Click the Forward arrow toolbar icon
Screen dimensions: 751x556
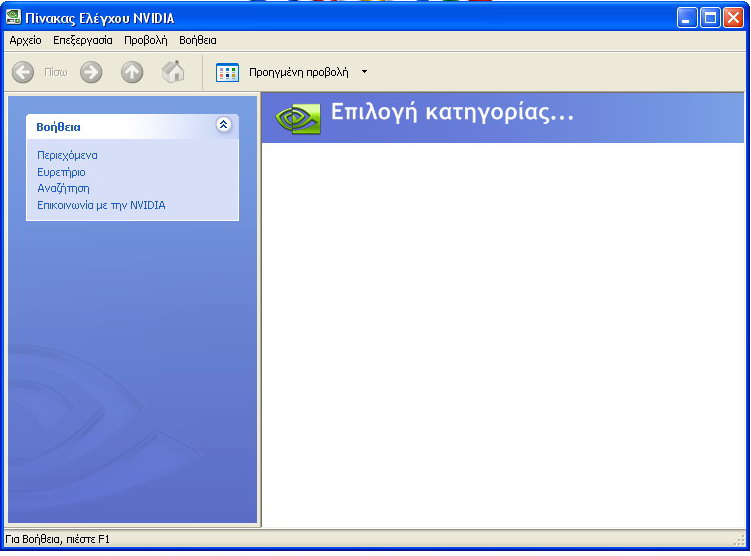[91, 72]
